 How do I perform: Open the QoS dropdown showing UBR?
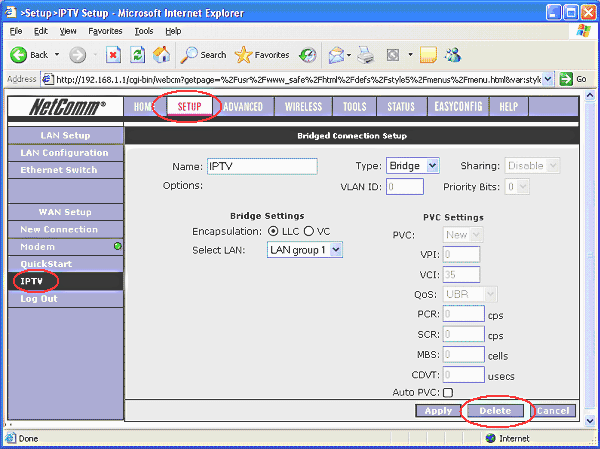point(470,294)
